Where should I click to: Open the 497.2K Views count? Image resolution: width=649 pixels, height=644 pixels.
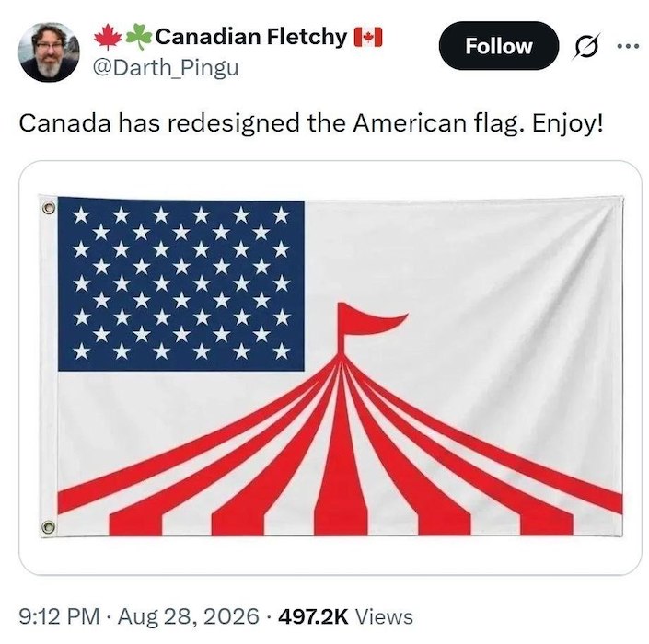(x=345, y=616)
